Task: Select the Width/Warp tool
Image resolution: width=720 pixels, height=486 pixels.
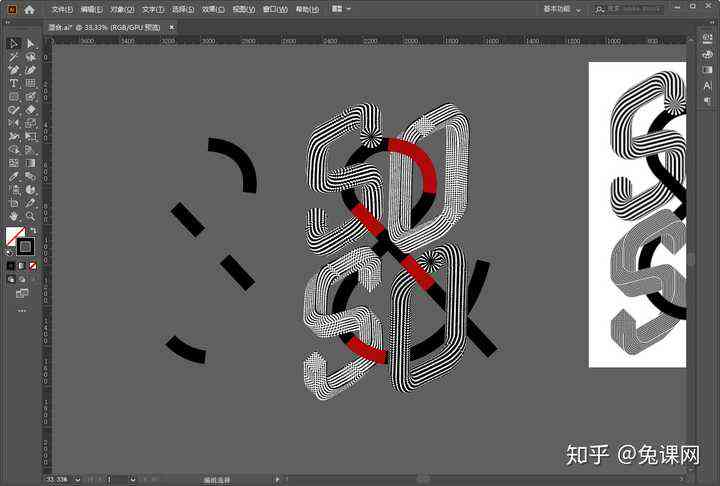Action: pyautogui.click(x=13, y=136)
